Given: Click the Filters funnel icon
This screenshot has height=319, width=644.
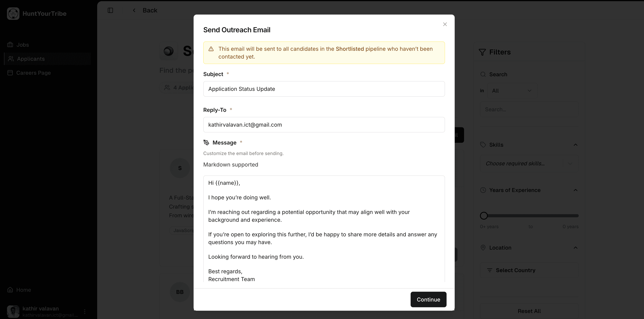Looking at the screenshot, I should [483, 52].
